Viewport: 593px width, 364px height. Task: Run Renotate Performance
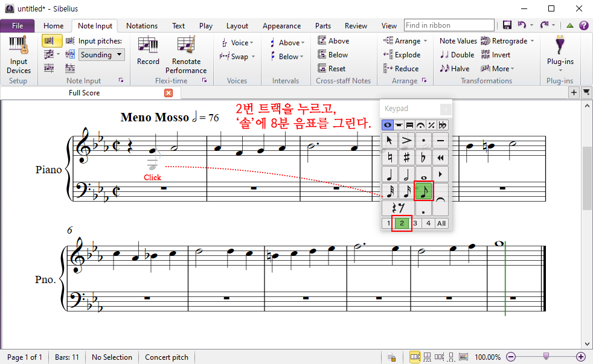click(186, 55)
